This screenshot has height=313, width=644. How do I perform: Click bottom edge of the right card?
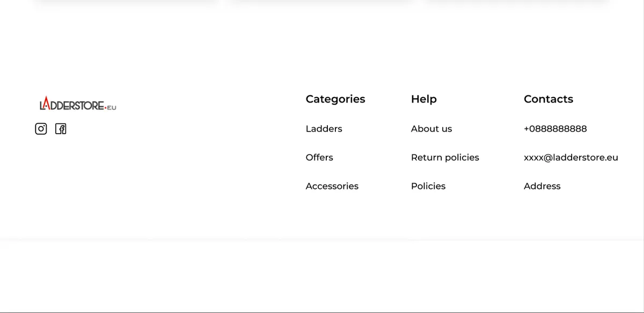tap(517, 1)
